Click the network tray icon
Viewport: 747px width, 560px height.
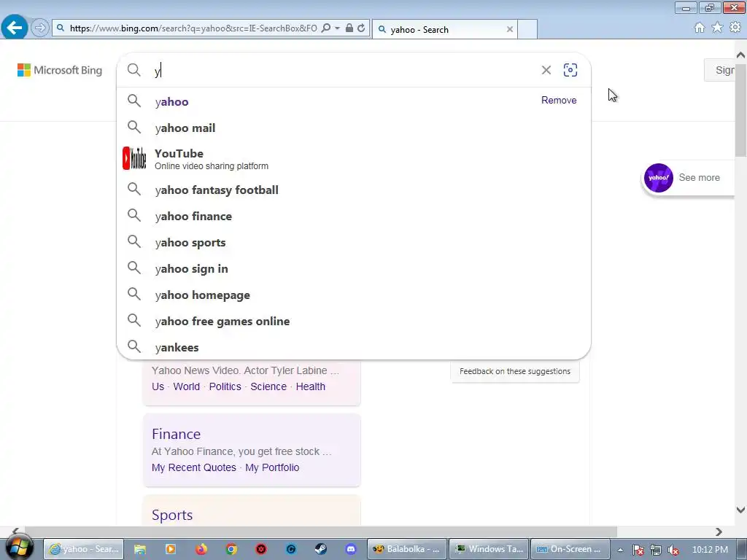[656, 550]
